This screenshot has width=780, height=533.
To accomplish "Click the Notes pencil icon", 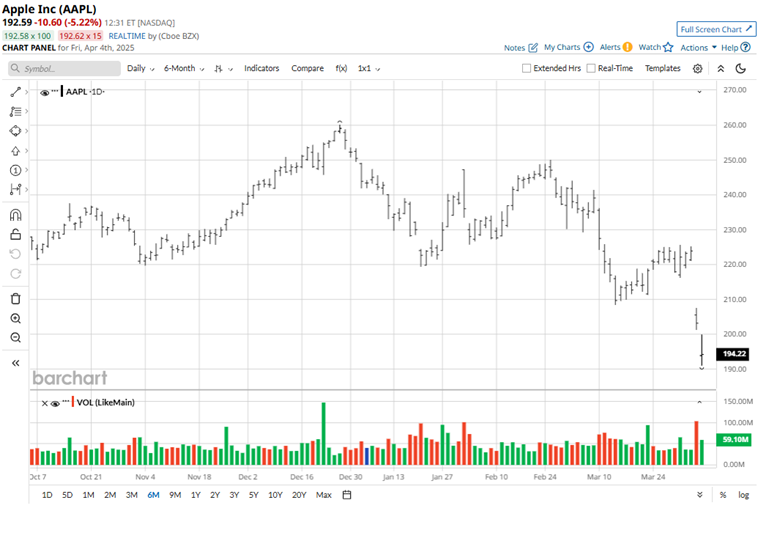I will pyautogui.click(x=533, y=47).
